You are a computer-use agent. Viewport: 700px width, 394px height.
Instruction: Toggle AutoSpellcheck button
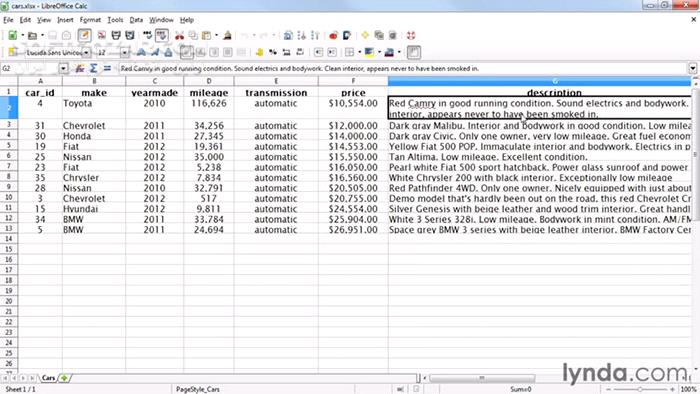click(162, 35)
